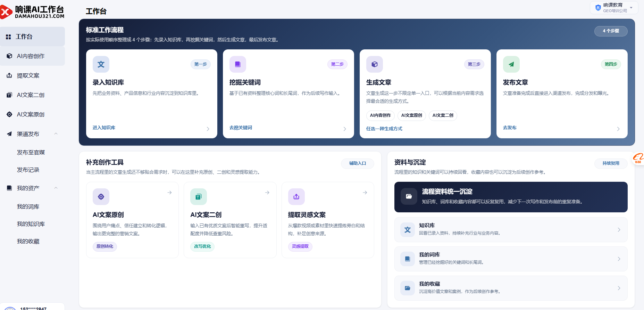Click the AI内容创作 pill in 生成文章 card
The width and height of the screenshot is (644, 310).
[380, 115]
